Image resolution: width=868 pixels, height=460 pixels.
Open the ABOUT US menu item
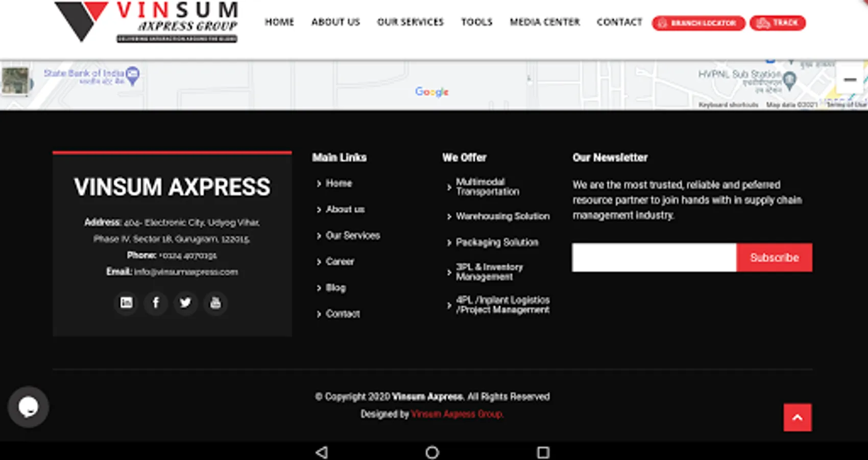click(335, 22)
